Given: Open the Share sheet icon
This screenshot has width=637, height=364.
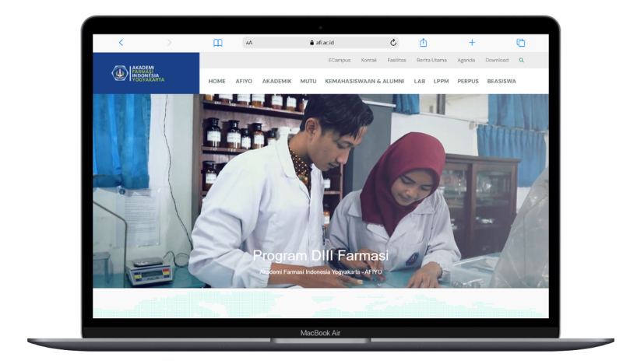Looking at the screenshot, I should click(x=424, y=43).
